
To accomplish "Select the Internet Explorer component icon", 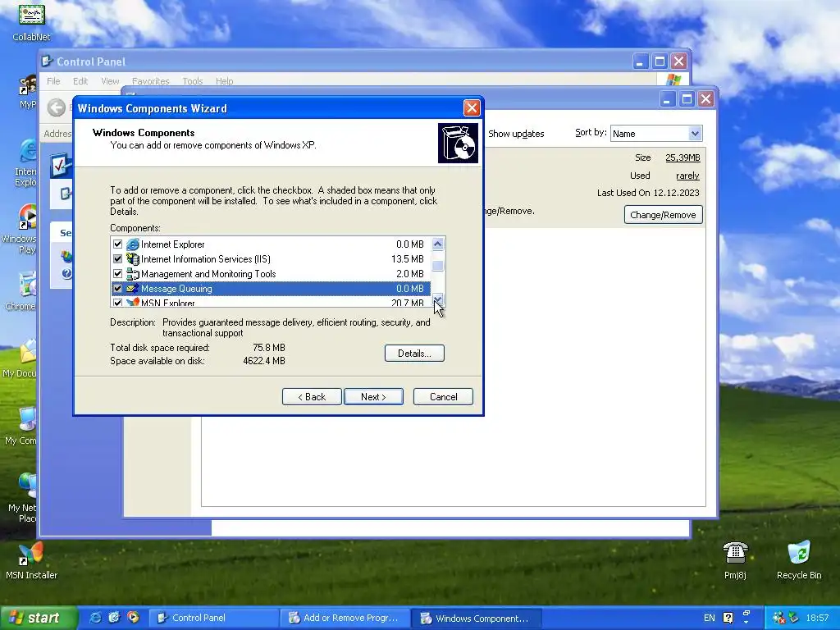I will (x=132, y=244).
